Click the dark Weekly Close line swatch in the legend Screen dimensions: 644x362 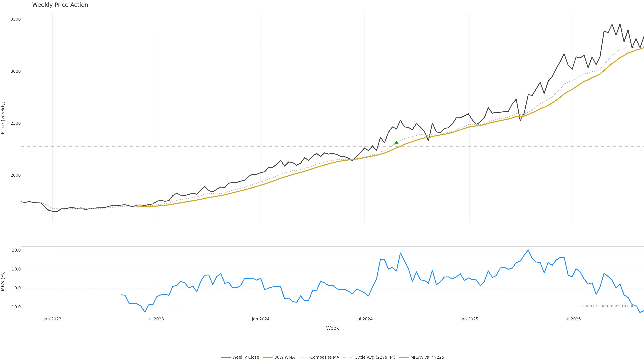point(226,357)
